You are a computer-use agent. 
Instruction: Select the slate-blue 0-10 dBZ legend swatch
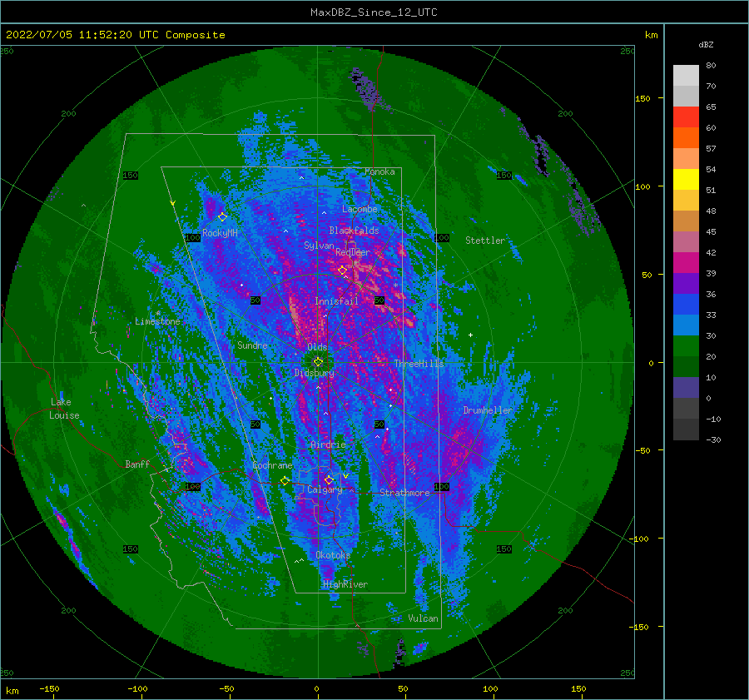coord(686,387)
